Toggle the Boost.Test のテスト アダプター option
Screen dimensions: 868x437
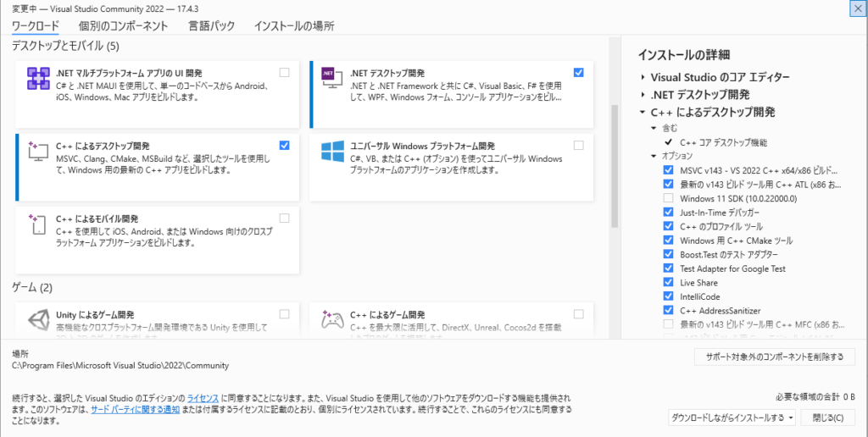click(x=668, y=254)
